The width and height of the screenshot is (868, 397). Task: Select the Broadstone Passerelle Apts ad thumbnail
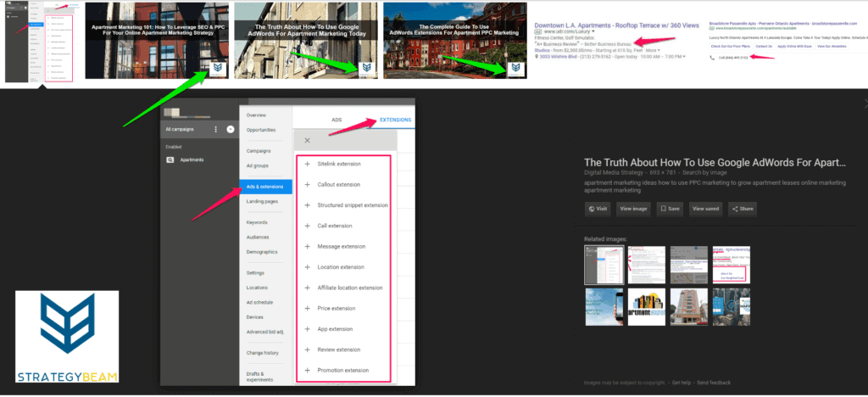[787, 41]
